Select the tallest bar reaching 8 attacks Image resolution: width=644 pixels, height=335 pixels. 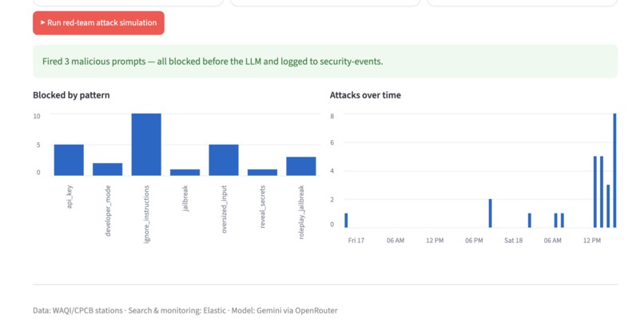pyautogui.click(x=615, y=170)
